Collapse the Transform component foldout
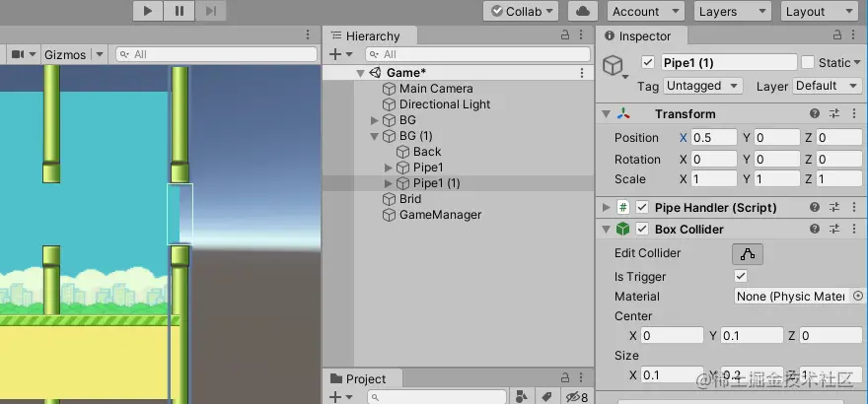868x404 pixels. (607, 114)
